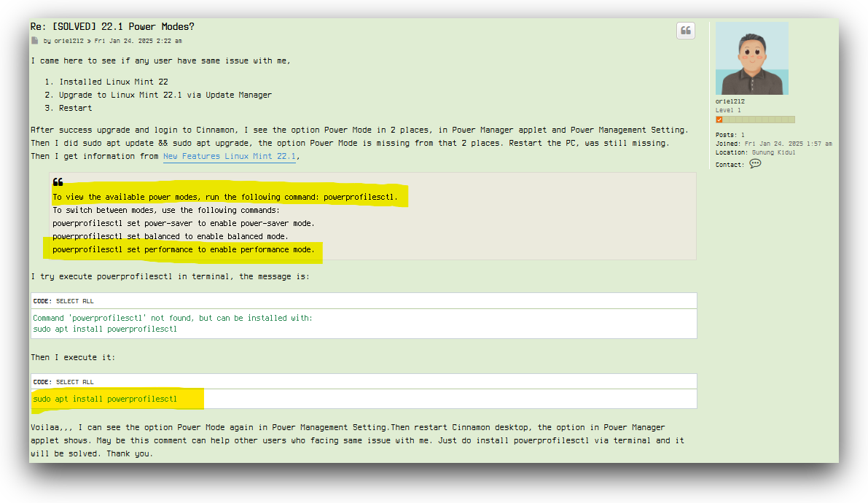This screenshot has width=868, height=503.
Task: Click the 'Re: [SOLVED] 22.1 Power Modes?' title
Action: (112, 26)
